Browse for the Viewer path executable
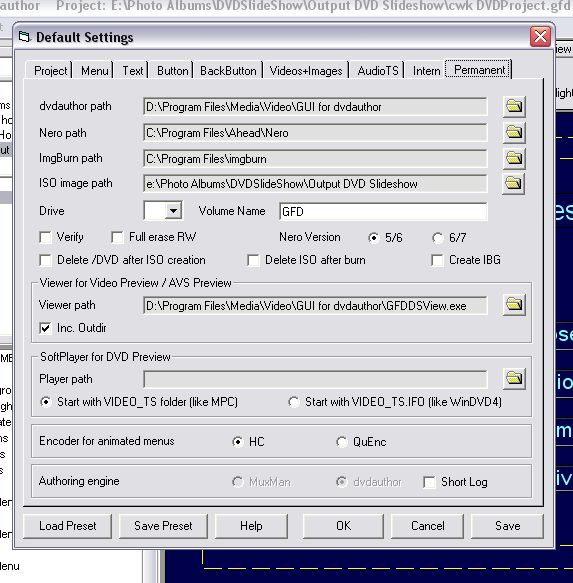This screenshot has width=573, height=583. [x=514, y=305]
